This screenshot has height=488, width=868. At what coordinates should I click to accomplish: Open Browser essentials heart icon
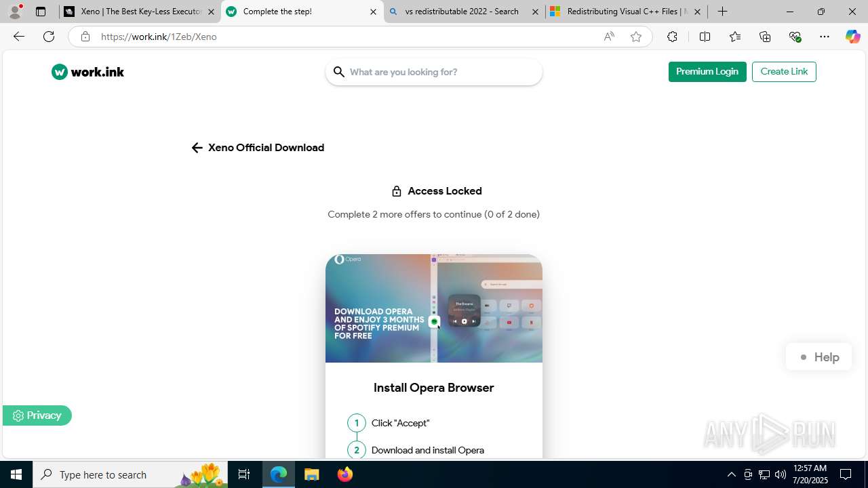coord(795,37)
